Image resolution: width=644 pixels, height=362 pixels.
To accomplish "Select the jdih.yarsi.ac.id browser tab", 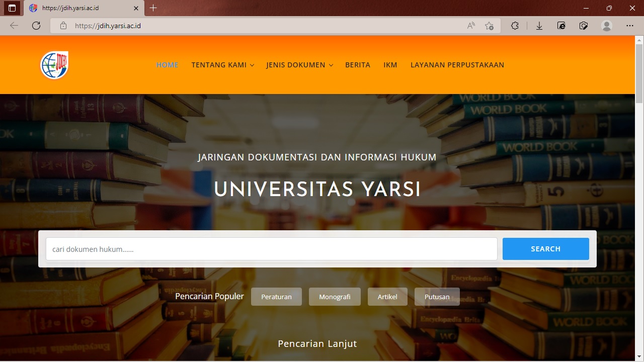I will [x=84, y=8].
